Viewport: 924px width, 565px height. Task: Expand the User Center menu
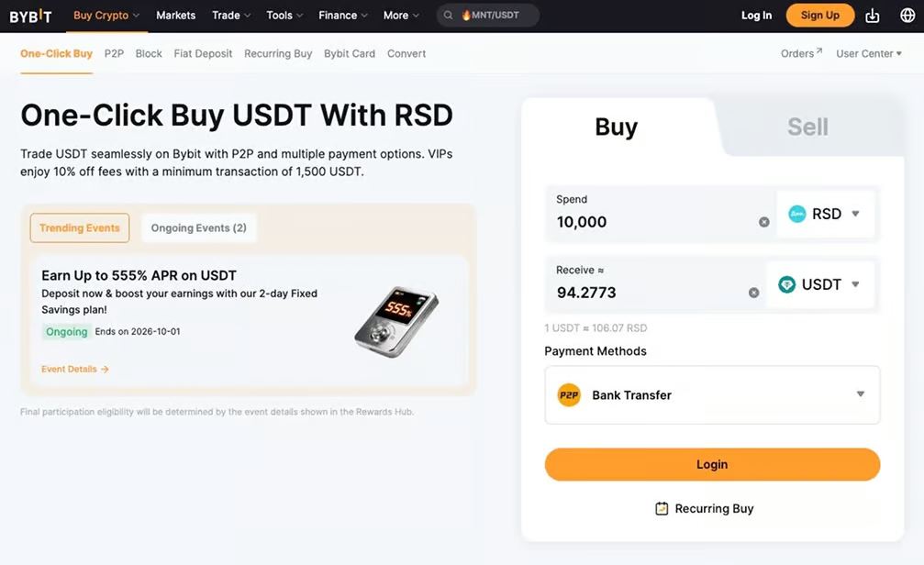(x=869, y=53)
